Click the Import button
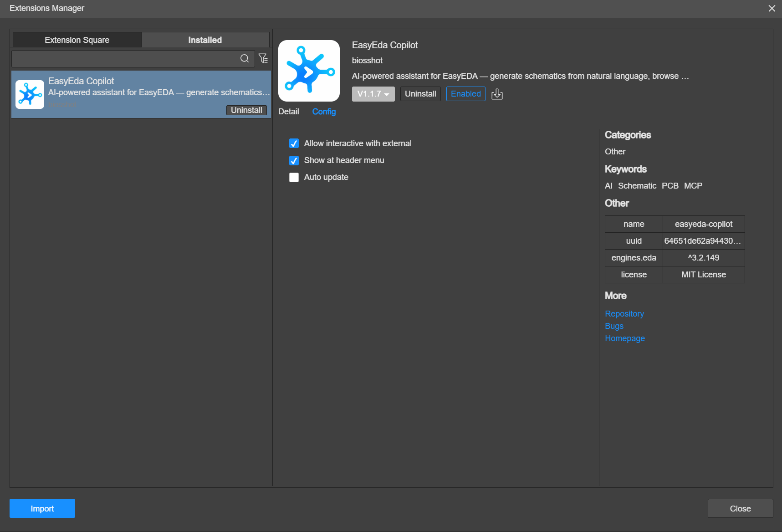 click(x=42, y=508)
